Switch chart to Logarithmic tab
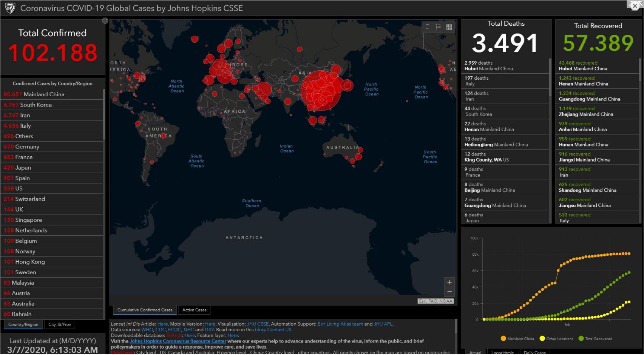 click(x=502, y=352)
